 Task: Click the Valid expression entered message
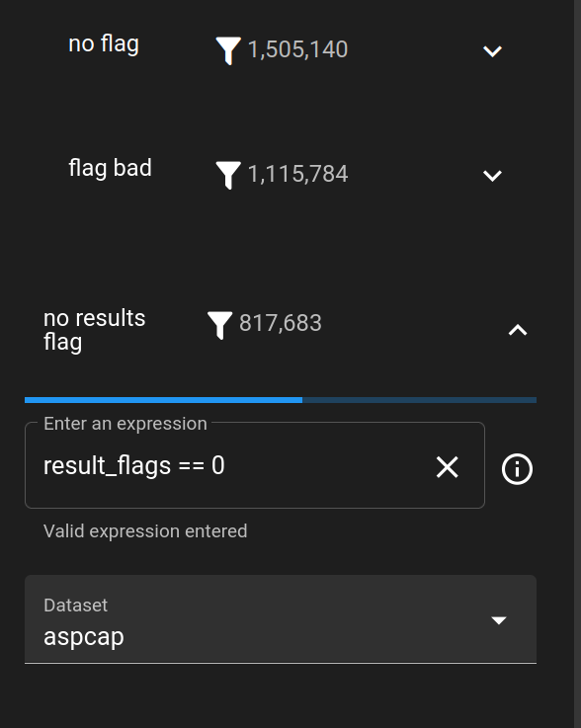click(145, 531)
